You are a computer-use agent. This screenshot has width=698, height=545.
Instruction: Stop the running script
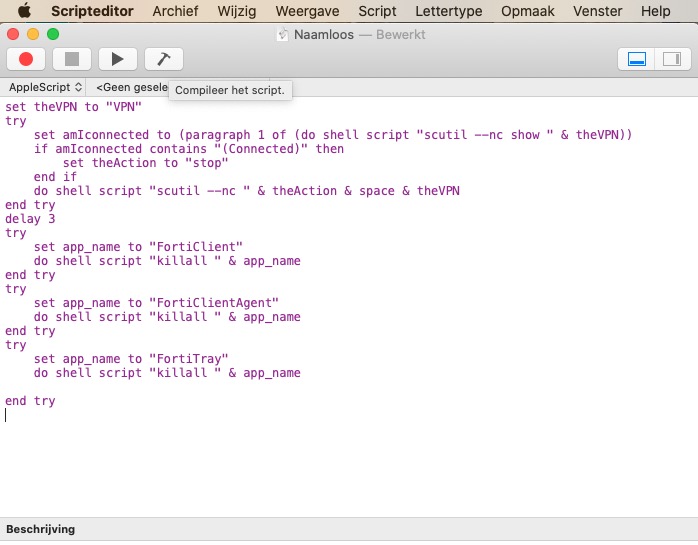click(72, 60)
